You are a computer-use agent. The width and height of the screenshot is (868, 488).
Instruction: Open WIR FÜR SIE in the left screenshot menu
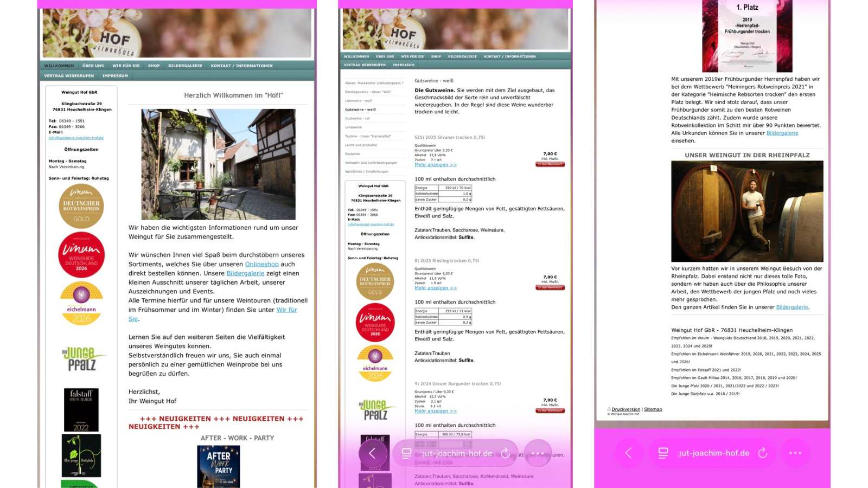[x=126, y=66]
